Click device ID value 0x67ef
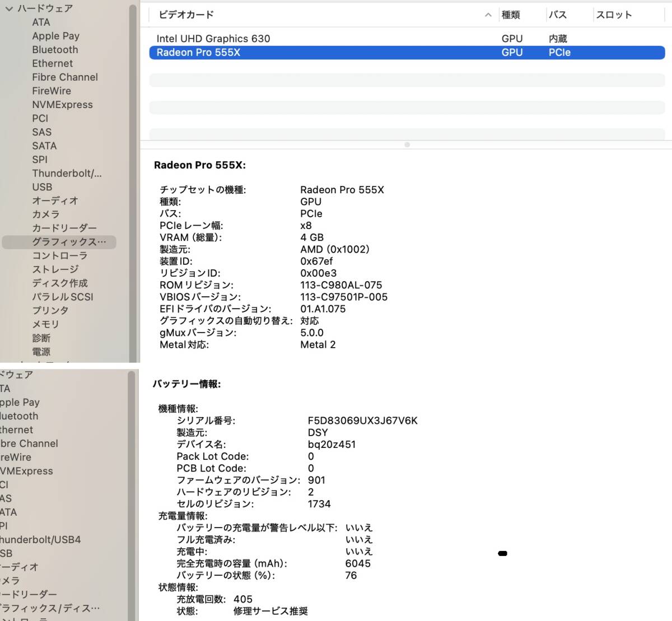The width and height of the screenshot is (672, 621). [x=316, y=261]
